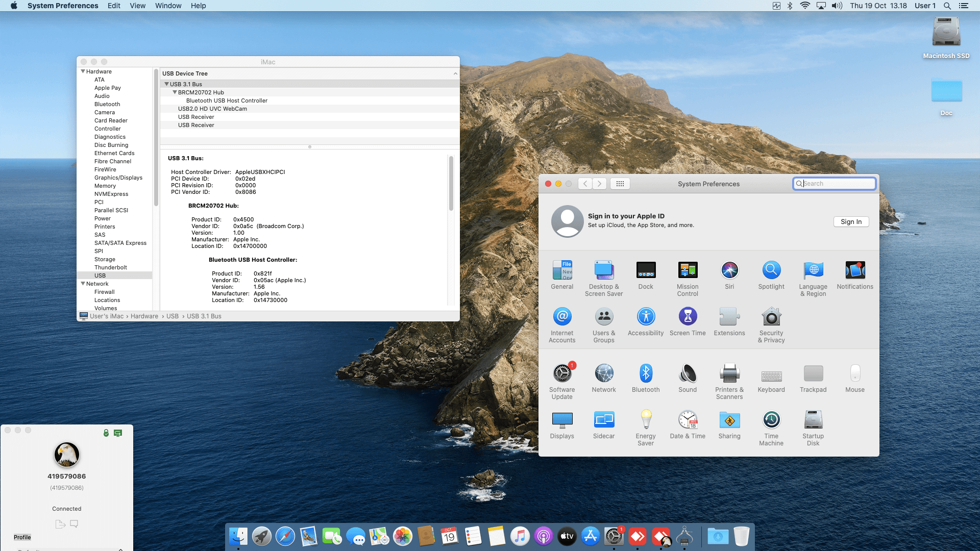Open Startup Disk preferences
This screenshot has height=551, width=980.
pyautogui.click(x=813, y=428)
